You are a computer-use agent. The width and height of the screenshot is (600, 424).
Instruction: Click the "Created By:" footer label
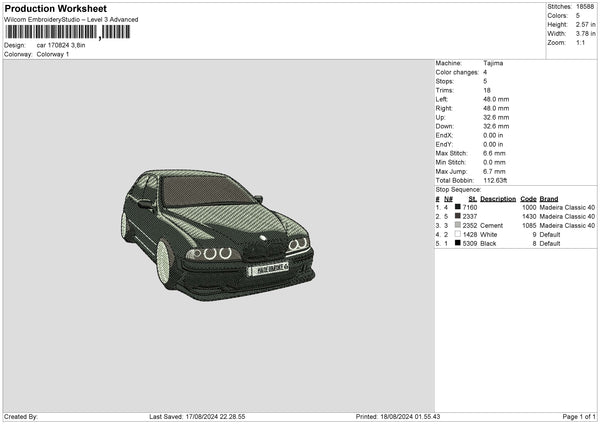[x=21, y=417]
